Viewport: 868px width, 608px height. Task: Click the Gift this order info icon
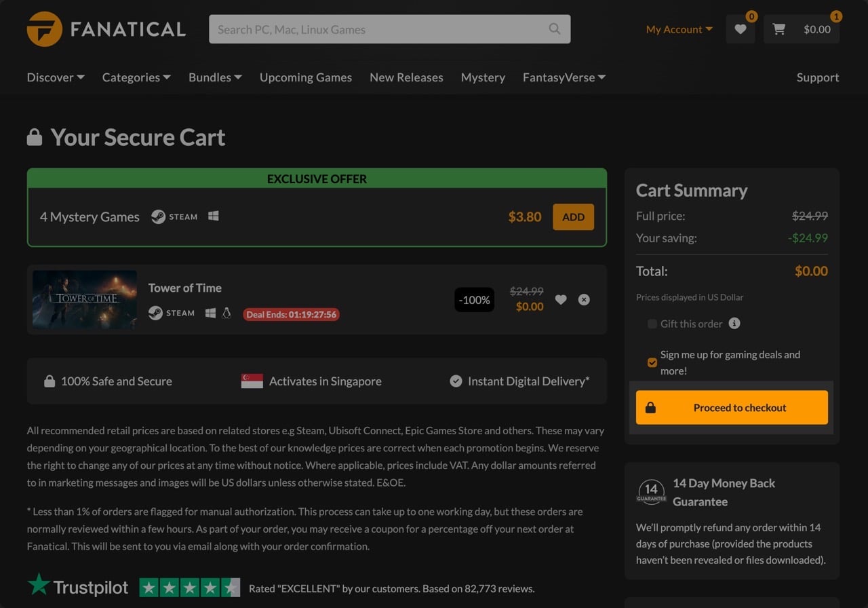coord(734,324)
